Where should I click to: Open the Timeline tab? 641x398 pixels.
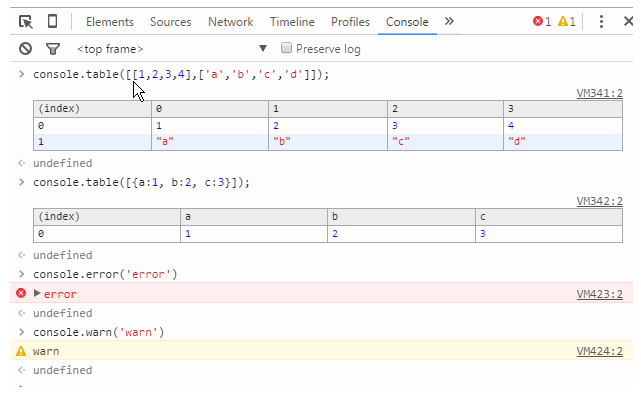pos(292,22)
